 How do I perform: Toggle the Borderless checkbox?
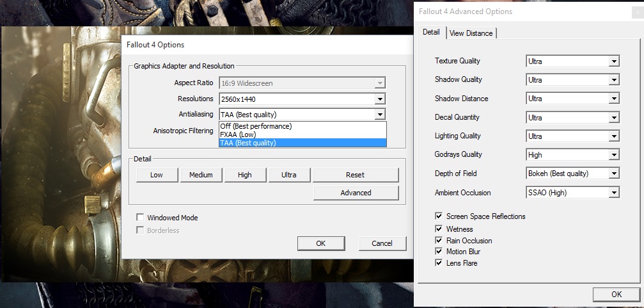click(140, 231)
